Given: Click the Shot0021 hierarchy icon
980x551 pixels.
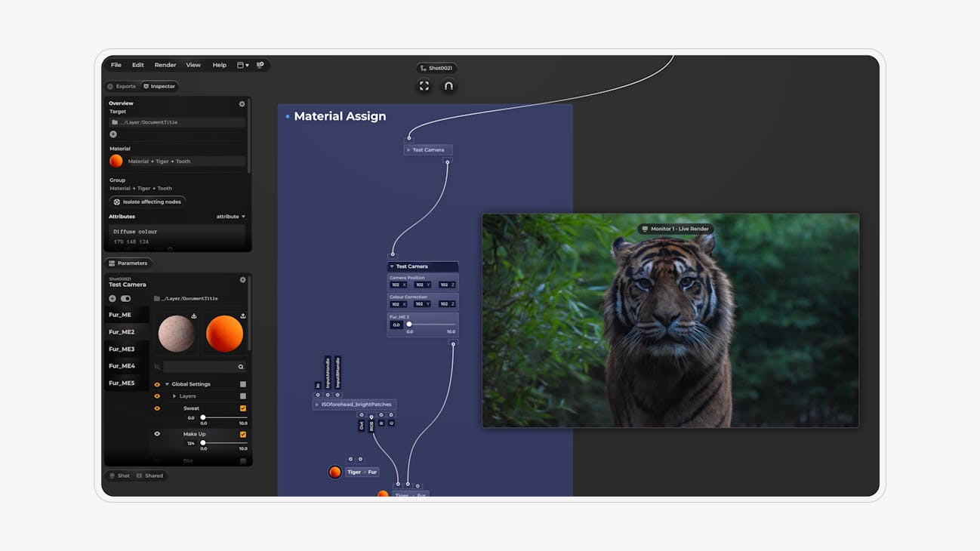Looking at the screenshot, I should click(423, 68).
